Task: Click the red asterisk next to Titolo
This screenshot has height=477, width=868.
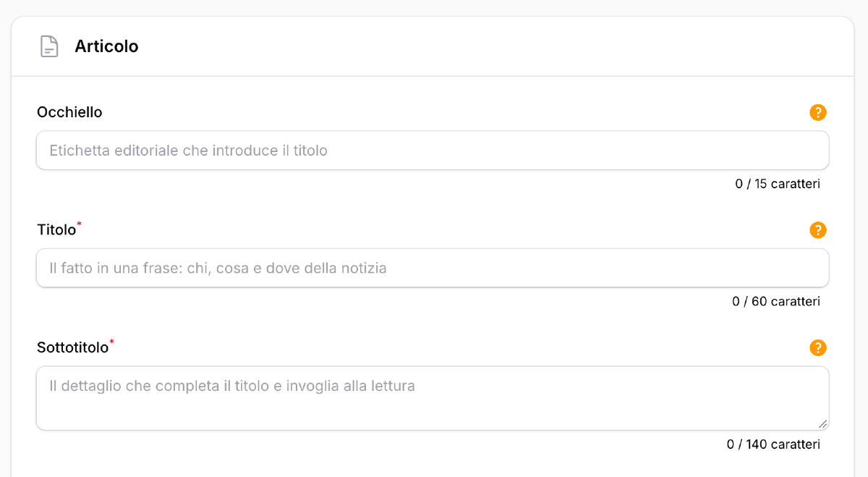Action: tap(80, 225)
